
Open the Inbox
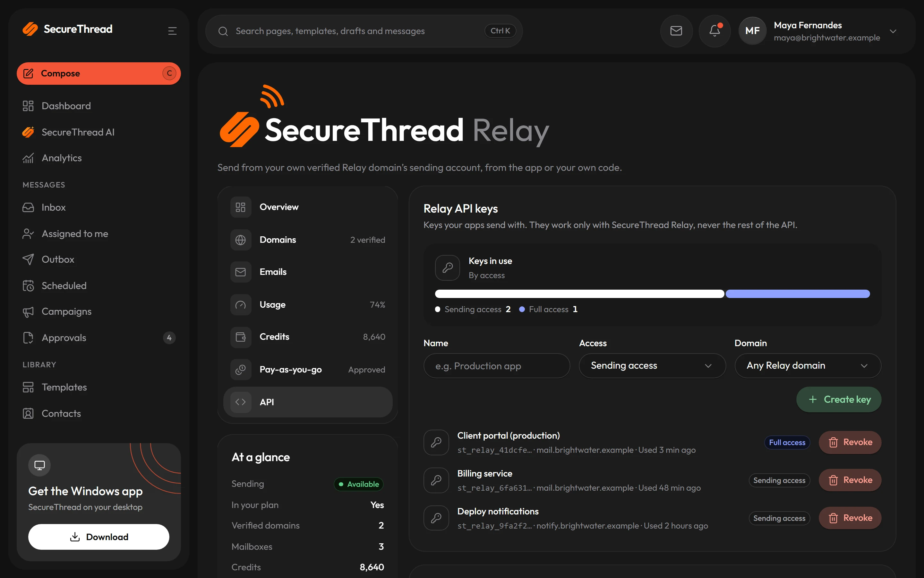tap(98, 207)
